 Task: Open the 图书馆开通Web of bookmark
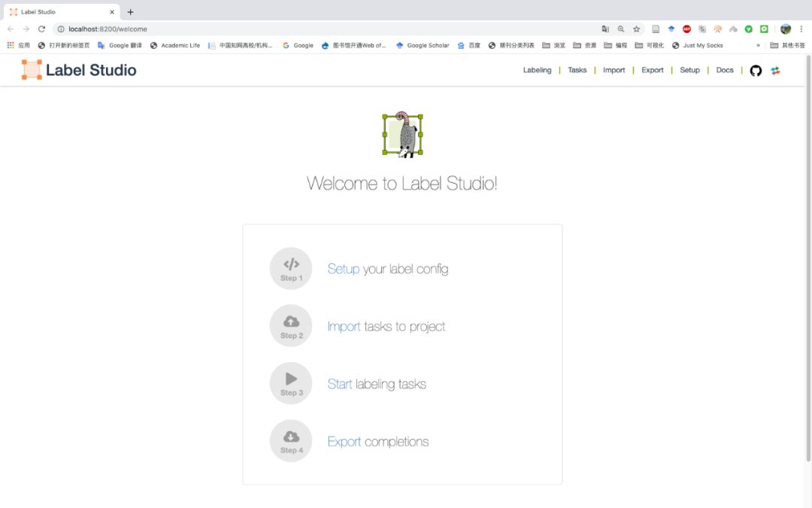coord(353,46)
